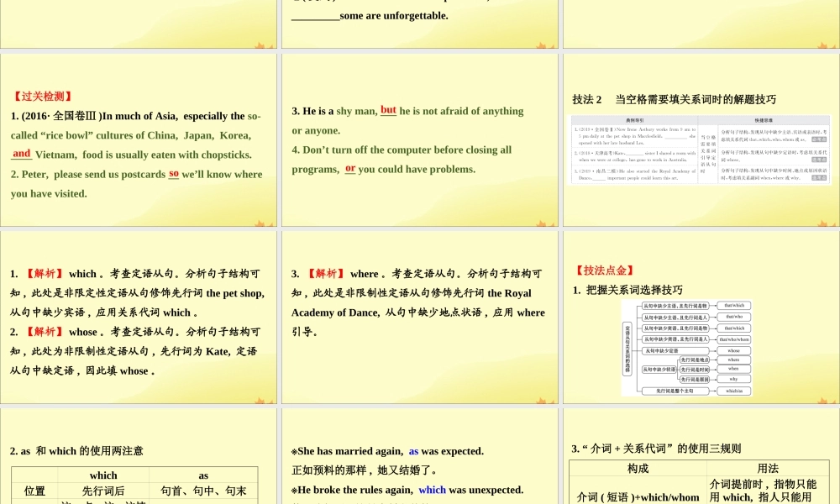The height and width of the screenshot is (504, 840).
Task: Click the text 'some are unforgettable.'
Action: pos(394,15)
